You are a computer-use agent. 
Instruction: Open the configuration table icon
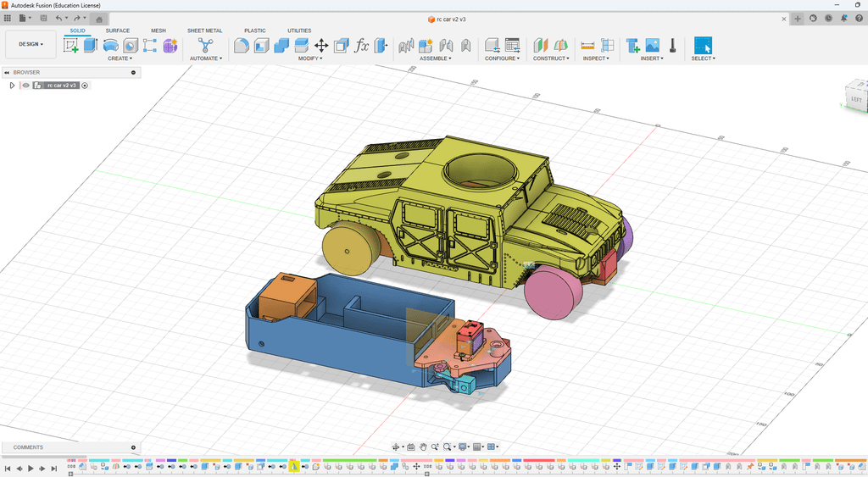coord(513,46)
